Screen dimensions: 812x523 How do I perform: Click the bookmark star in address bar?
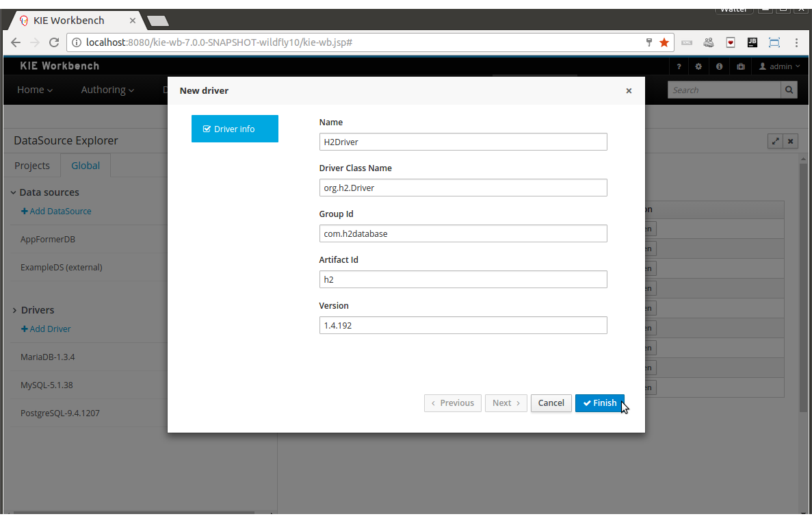[664, 42]
